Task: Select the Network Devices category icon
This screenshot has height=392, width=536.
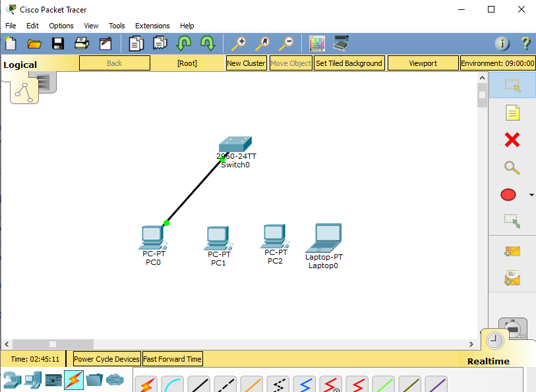Action: [13, 380]
